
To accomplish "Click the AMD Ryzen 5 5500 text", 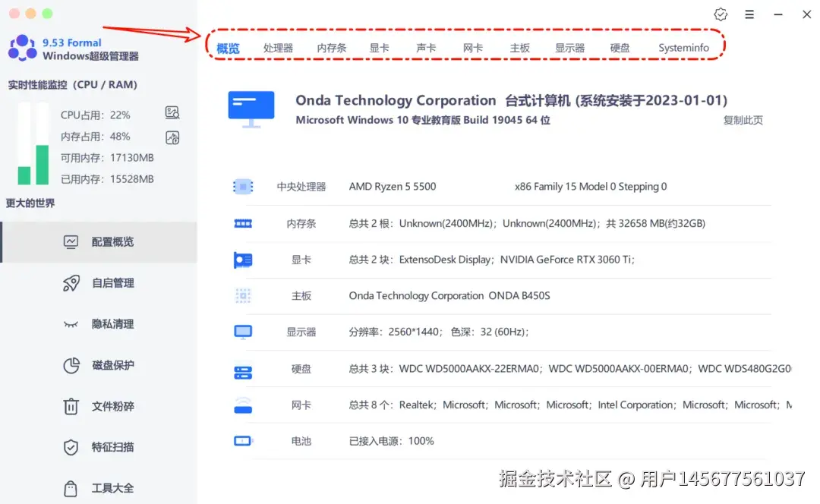I will pos(393,187).
